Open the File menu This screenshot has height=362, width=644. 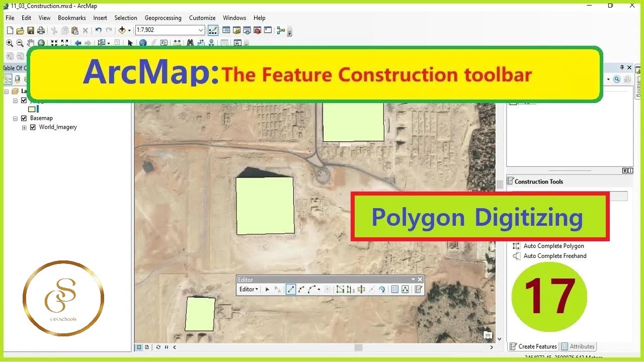tap(10, 18)
